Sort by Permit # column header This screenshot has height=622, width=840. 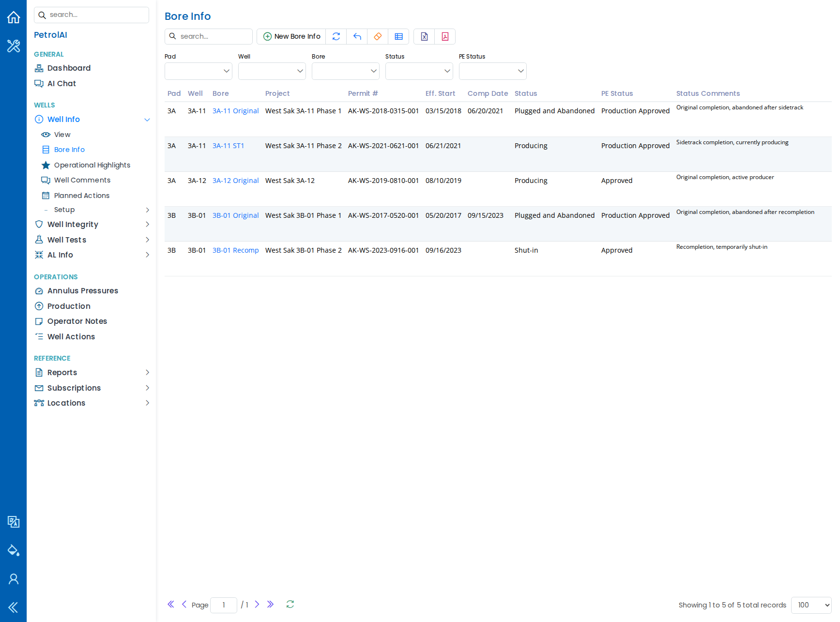point(363,93)
